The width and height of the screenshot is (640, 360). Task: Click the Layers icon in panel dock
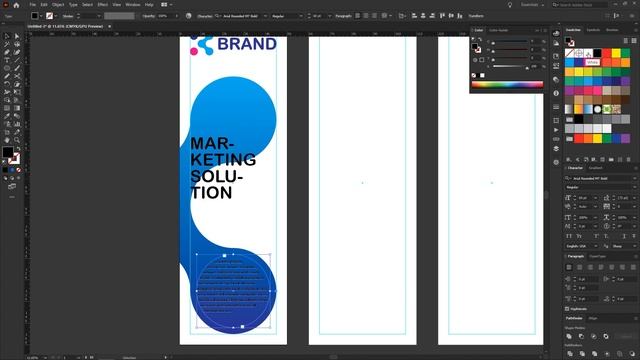(556, 149)
